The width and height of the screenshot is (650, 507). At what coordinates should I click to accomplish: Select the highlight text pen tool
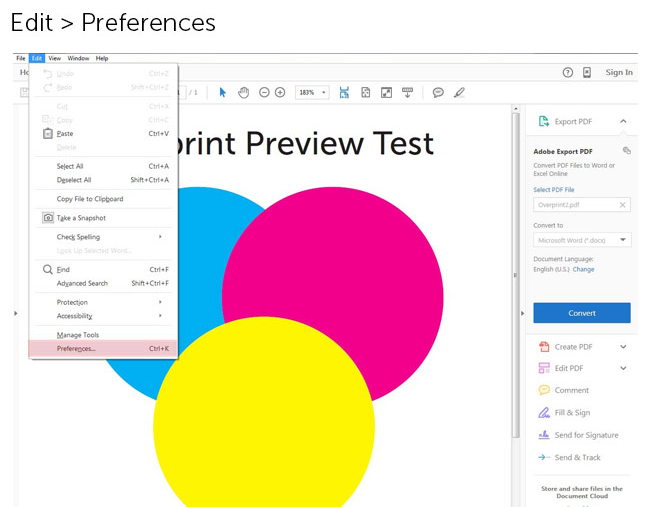tap(459, 92)
